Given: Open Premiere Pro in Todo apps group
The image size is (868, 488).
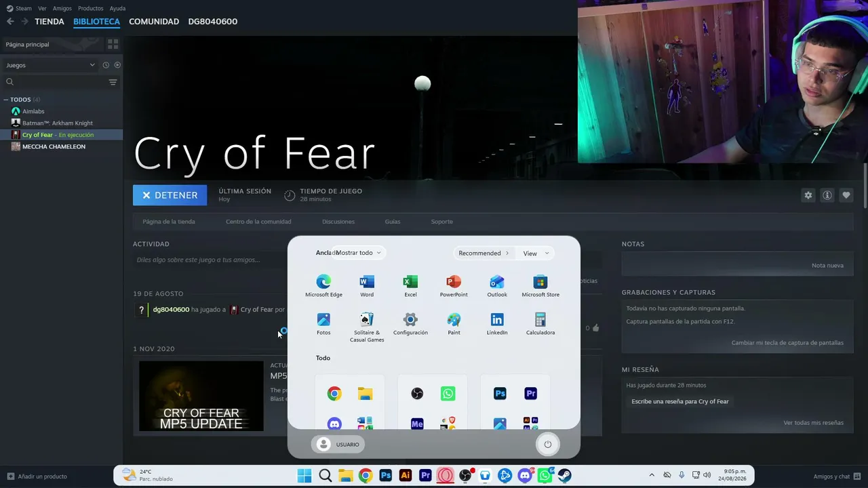Looking at the screenshot, I should pos(530,394).
